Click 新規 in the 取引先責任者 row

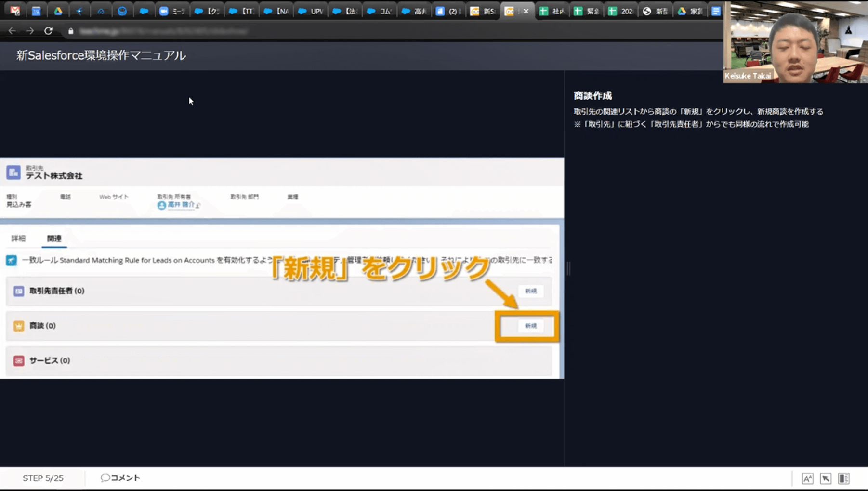click(x=531, y=291)
